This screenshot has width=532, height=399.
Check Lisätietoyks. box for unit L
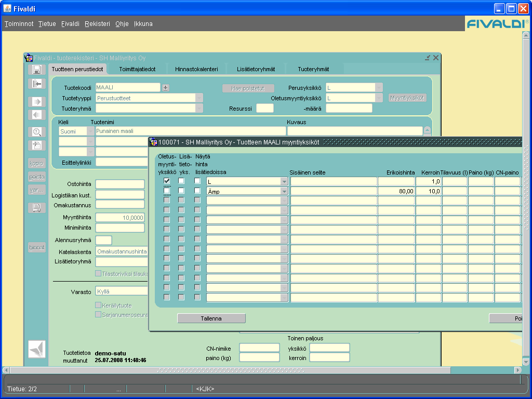coord(181,181)
